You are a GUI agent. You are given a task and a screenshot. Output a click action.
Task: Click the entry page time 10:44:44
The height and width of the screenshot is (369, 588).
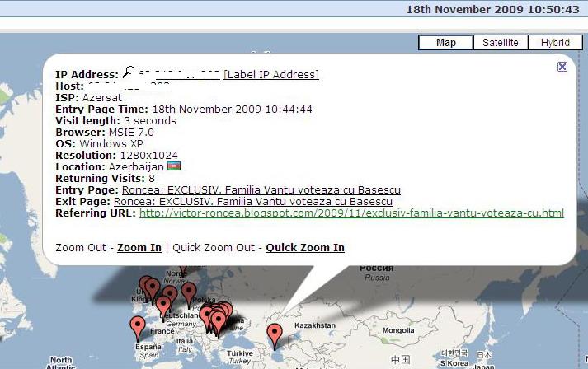289,110
